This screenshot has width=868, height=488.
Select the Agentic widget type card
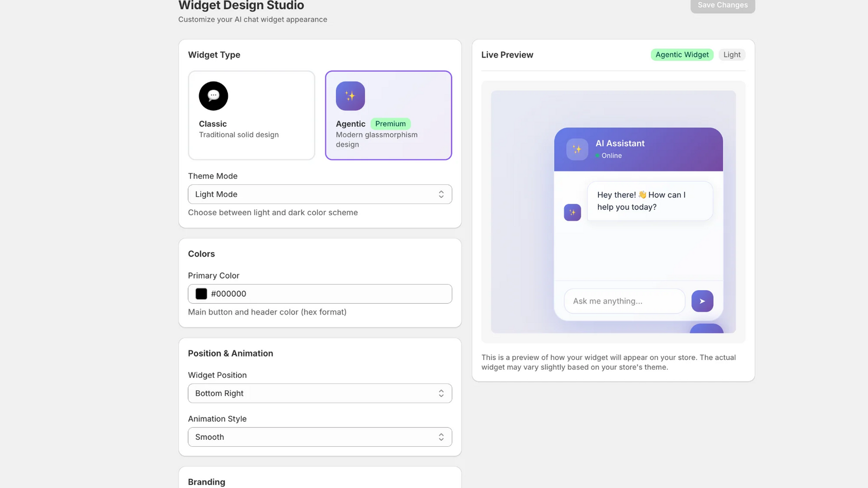pos(388,115)
